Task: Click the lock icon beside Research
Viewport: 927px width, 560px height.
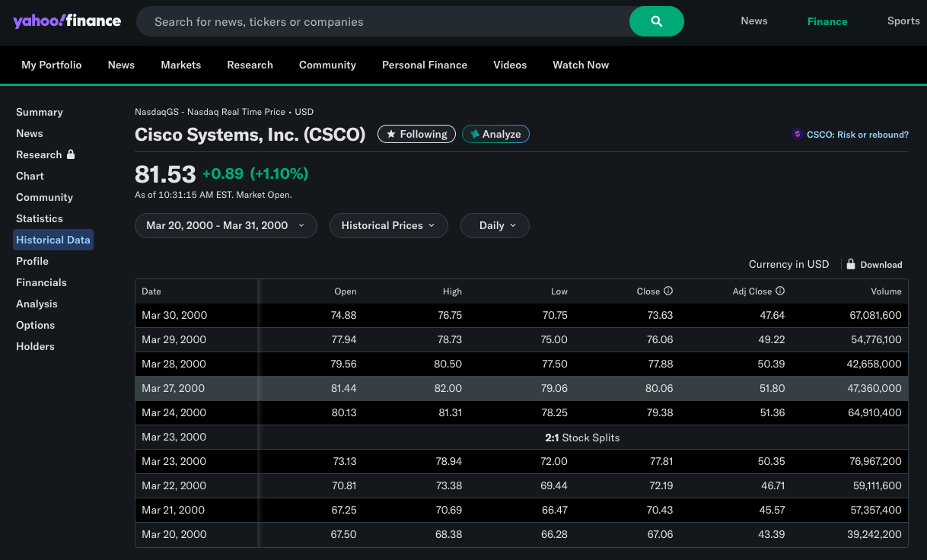Action: [x=71, y=154]
